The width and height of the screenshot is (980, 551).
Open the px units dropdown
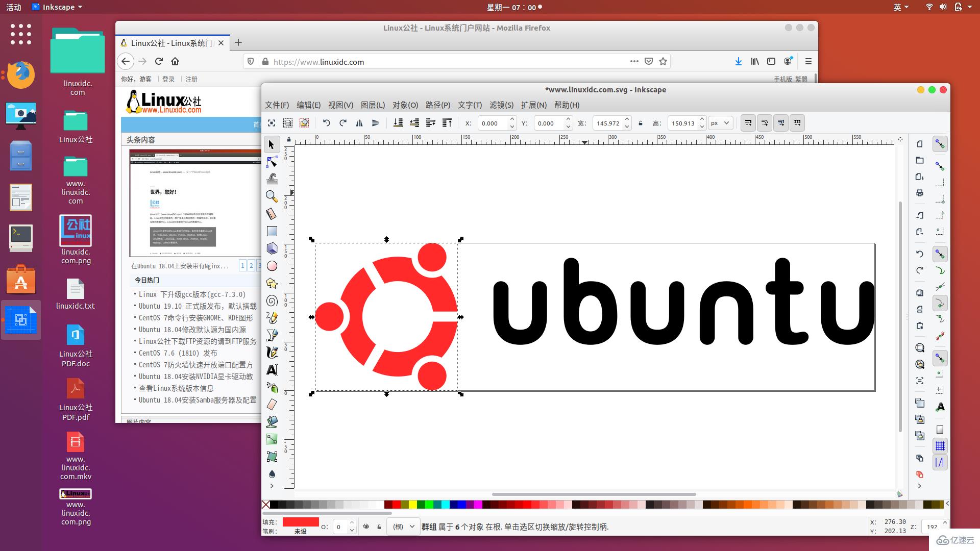pos(721,123)
